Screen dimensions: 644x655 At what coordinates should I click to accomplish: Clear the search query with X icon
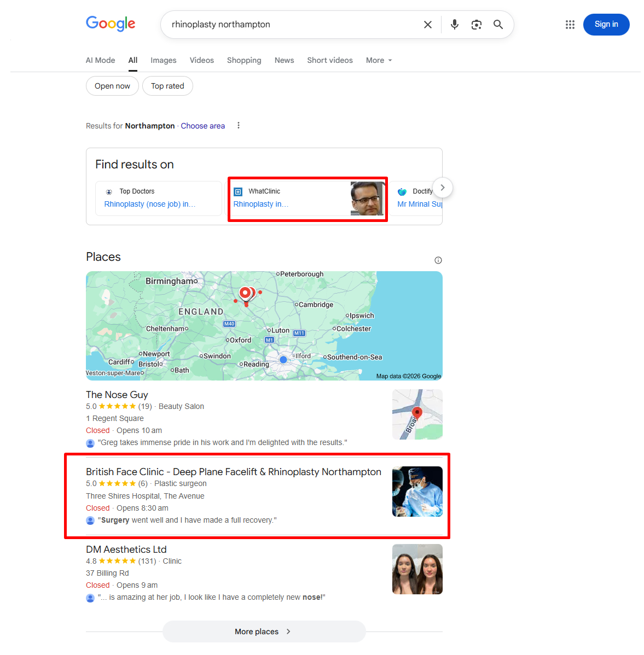pyautogui.click(x=428, y=25)
